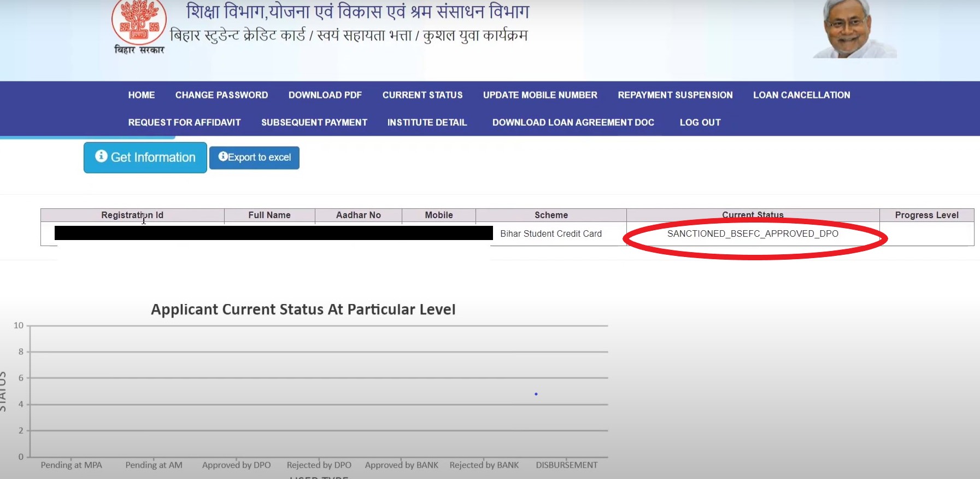
Task: Click the Full Name column header
Action: tap(269, 215)
